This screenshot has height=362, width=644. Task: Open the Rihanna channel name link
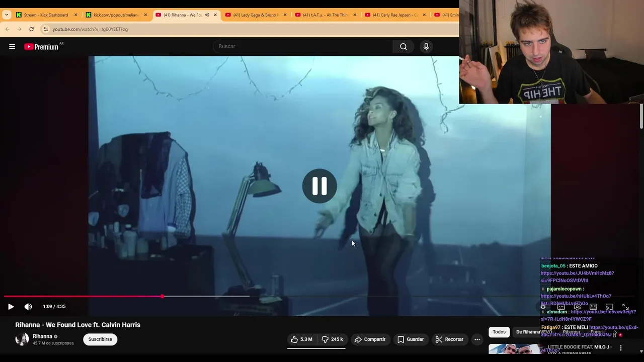pos(42,336)
